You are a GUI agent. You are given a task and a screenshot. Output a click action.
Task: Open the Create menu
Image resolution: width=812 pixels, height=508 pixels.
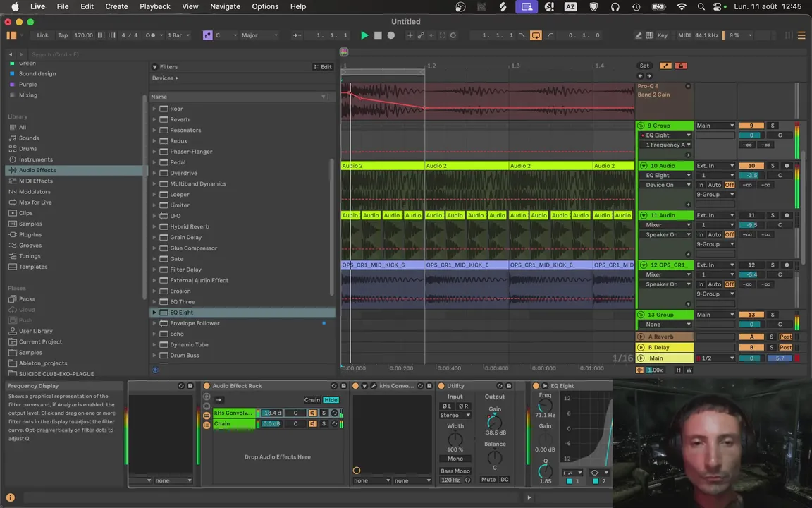point(116,6)
